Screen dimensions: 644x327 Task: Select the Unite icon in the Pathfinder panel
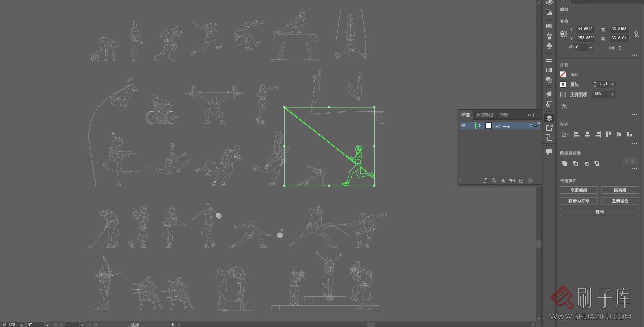tap(564, 164)
